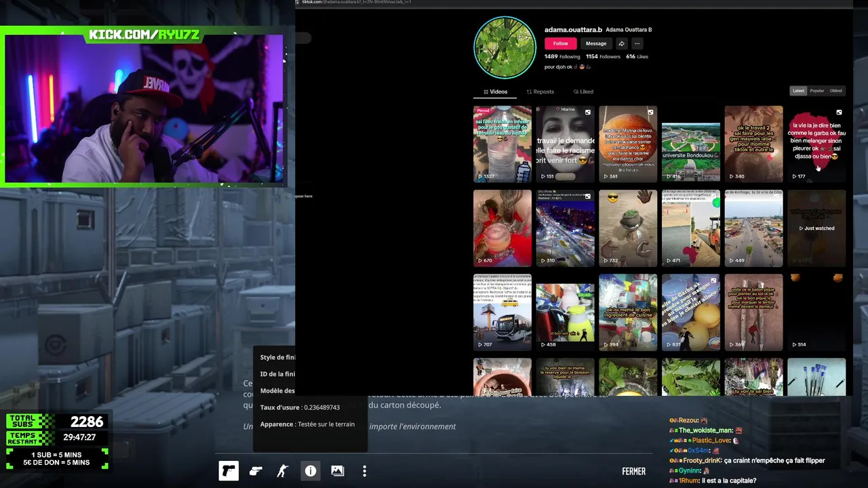Click the 'Style de fini' label
Image resolution: width=868 pixels, height=488 pixels.
click(277, 357)
